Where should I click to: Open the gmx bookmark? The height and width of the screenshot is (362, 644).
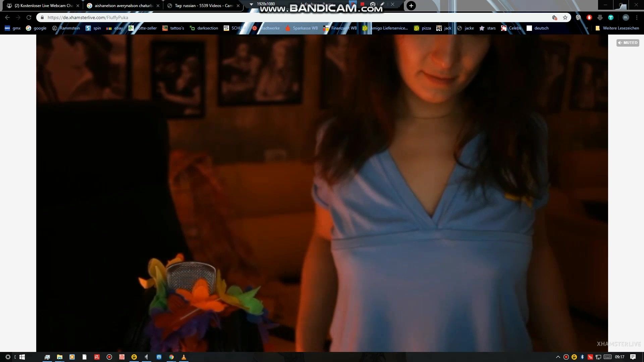tap(13, 28)
